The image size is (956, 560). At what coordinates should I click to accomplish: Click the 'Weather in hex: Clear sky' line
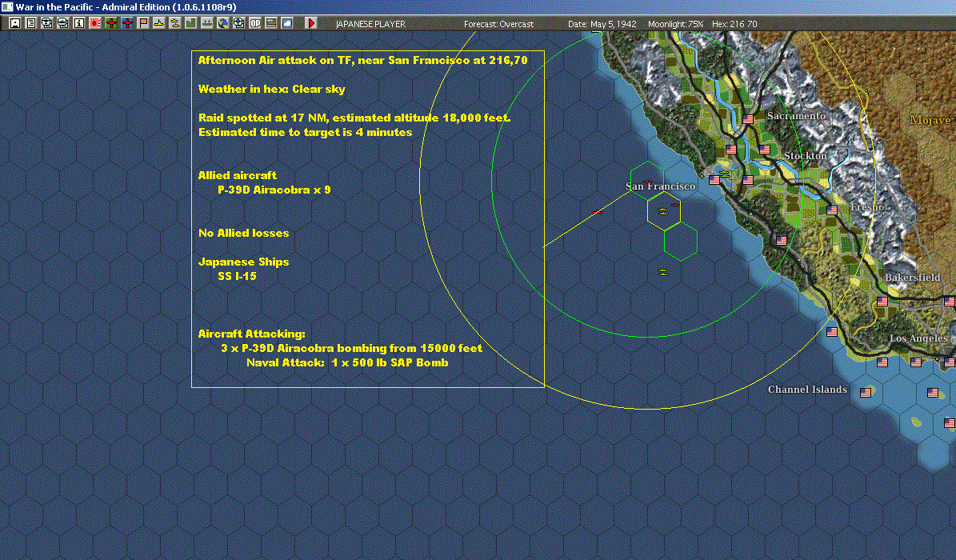coord(272,89)
